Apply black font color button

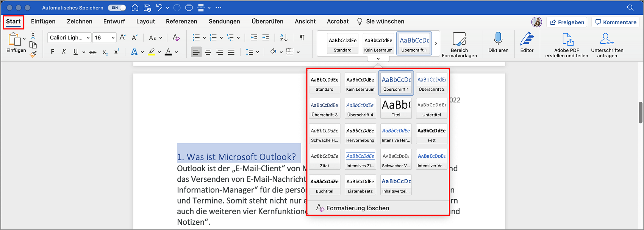click(168, 52)
